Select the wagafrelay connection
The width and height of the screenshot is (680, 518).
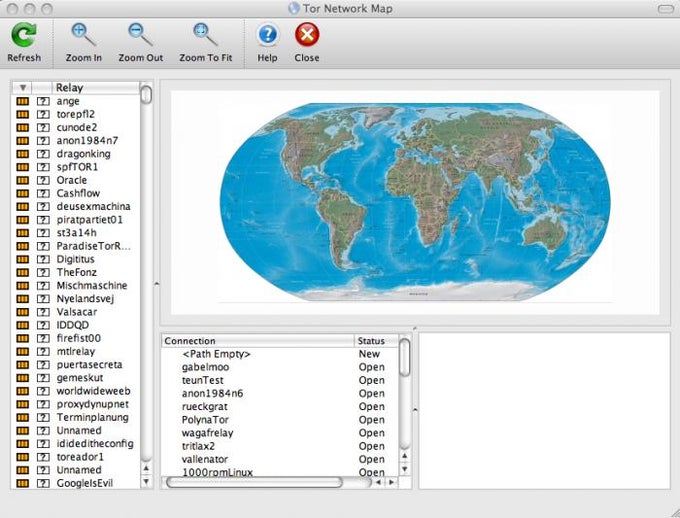(x=280, y=433)
